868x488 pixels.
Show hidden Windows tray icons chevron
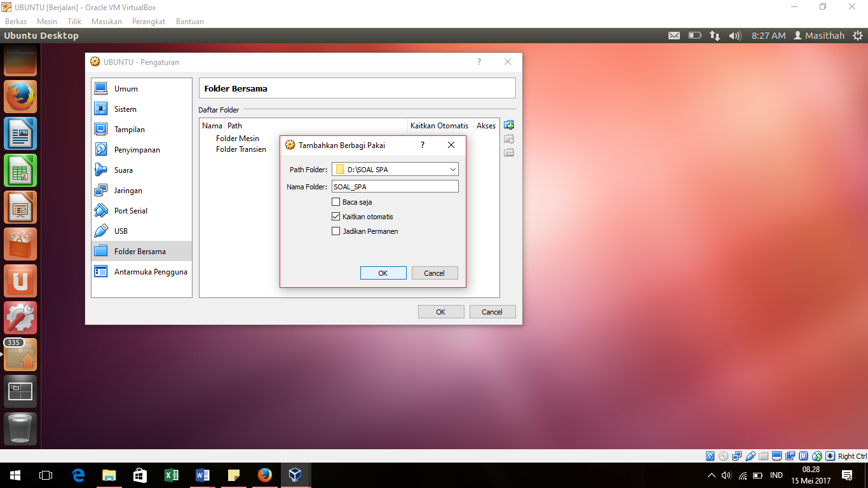[712, 475]
